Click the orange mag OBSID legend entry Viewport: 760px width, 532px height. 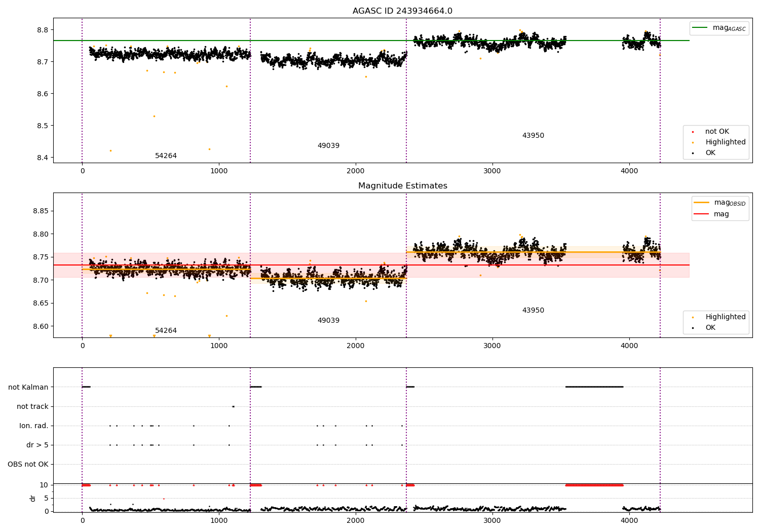pos(719,203)
